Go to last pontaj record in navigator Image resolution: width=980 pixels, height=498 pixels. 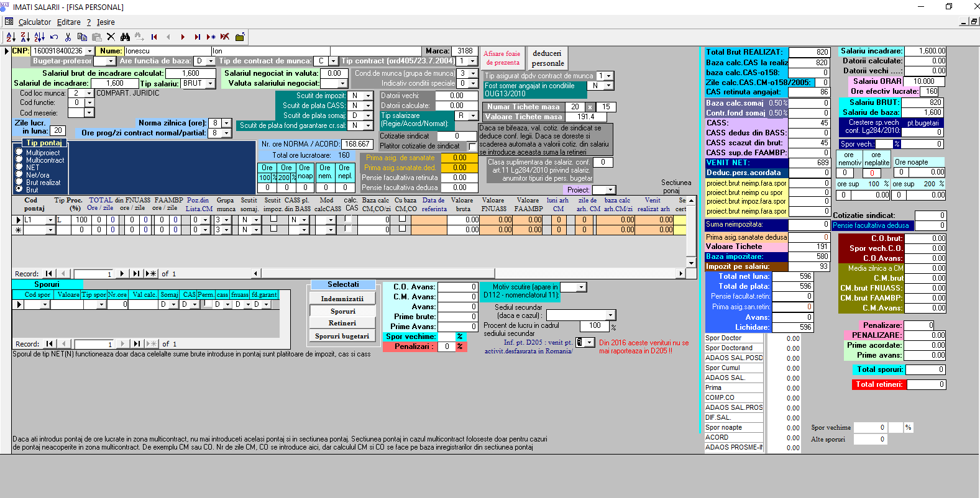pyautogui.click(x=136, y=273)
